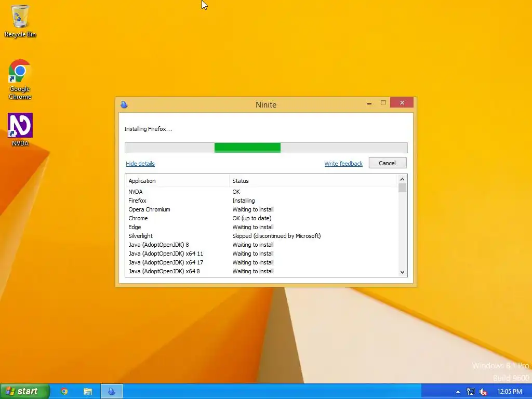Select the Chrome row in list
Viewport: 532px width, 399px height.
261,218
